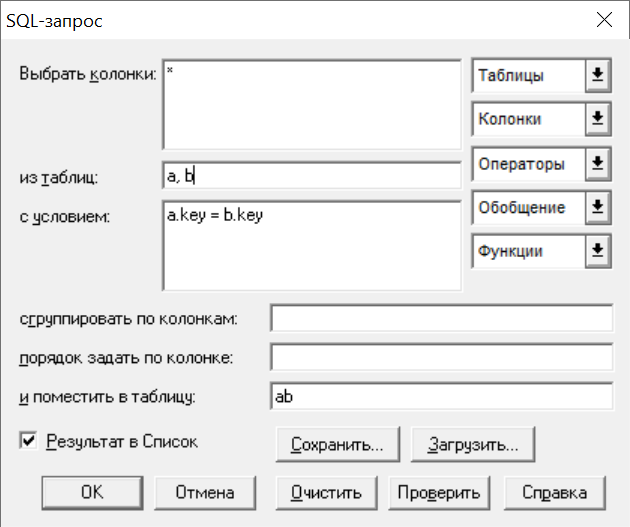Expand the Обобщение dropdown arrow

pyautogui.click(x=597, y=207)
